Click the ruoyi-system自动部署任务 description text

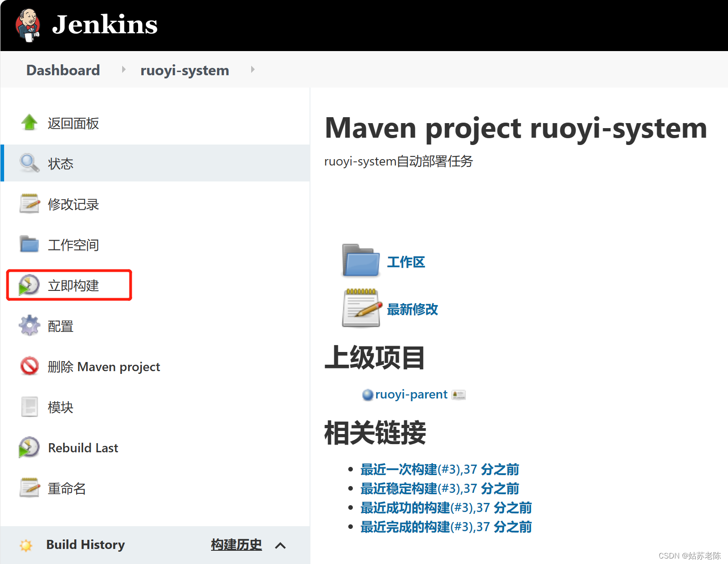click(x=398, y=161)
